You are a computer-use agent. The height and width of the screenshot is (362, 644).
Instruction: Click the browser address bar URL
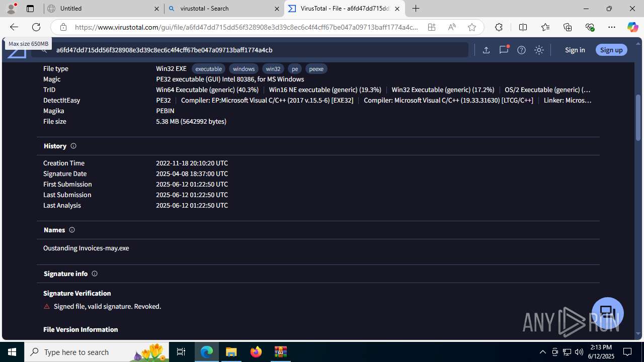(247, 27)
